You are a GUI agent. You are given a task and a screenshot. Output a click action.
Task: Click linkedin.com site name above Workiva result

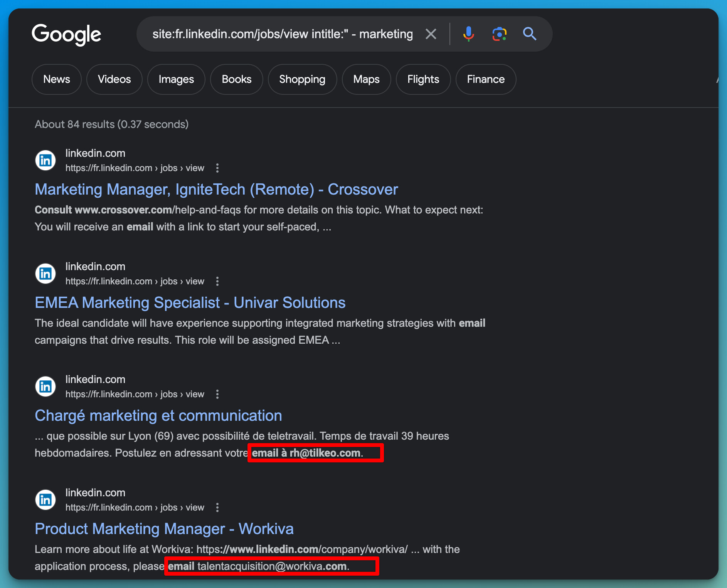pyautogui.click(x=95, y=493)
